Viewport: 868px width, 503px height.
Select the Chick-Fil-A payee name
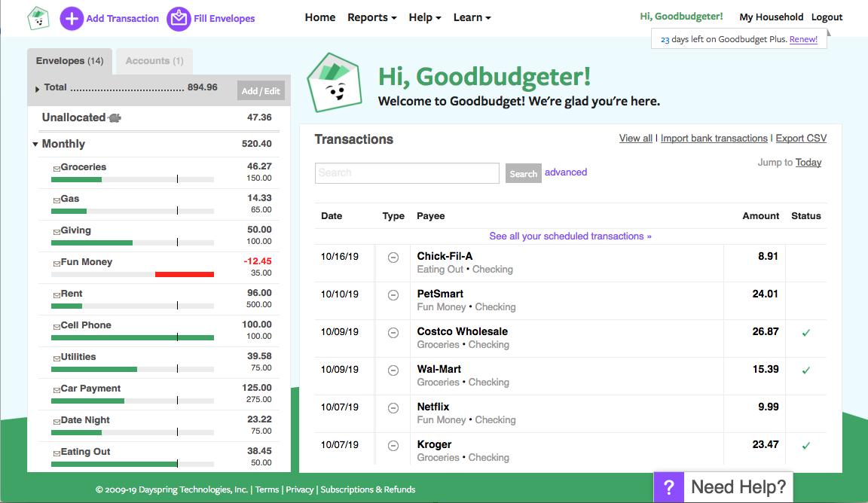(445, 256)
